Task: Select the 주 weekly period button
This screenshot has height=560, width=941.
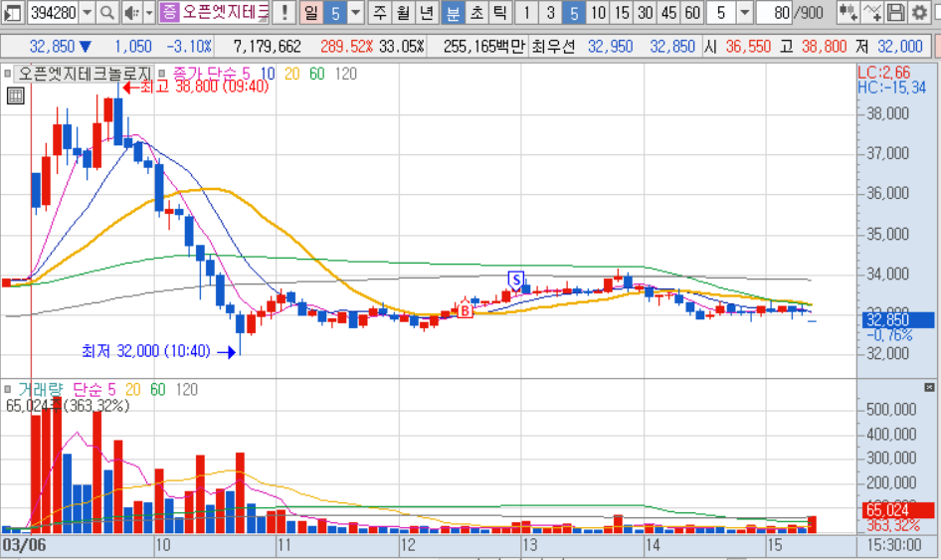Action: coord(379,12)
